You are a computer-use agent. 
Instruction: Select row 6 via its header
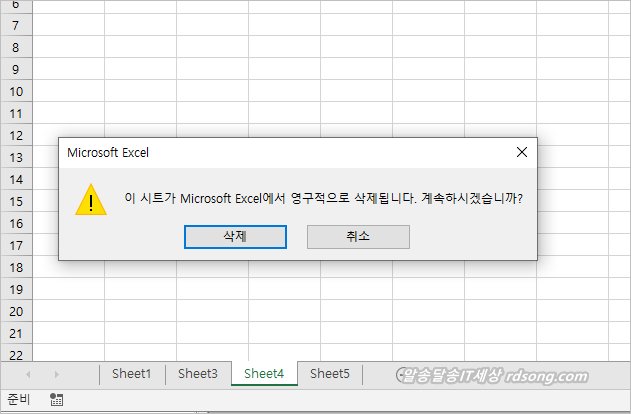point(15,5)
